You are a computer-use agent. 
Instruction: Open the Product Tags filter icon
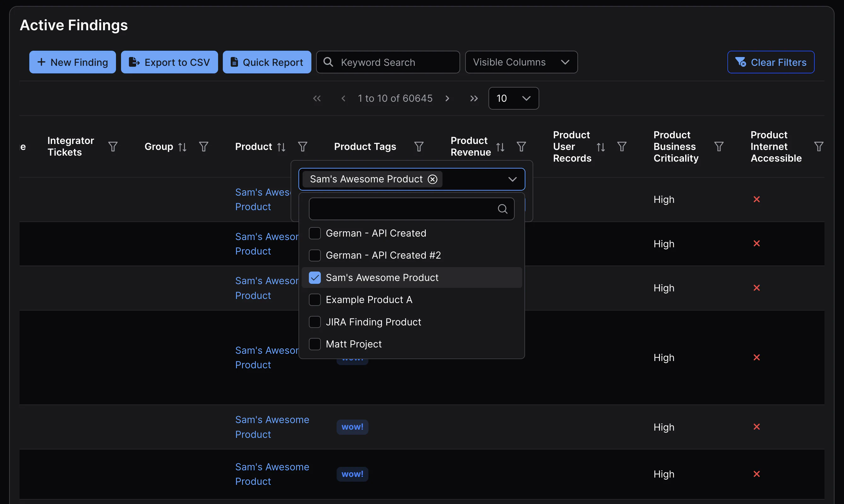pos(419,147)
